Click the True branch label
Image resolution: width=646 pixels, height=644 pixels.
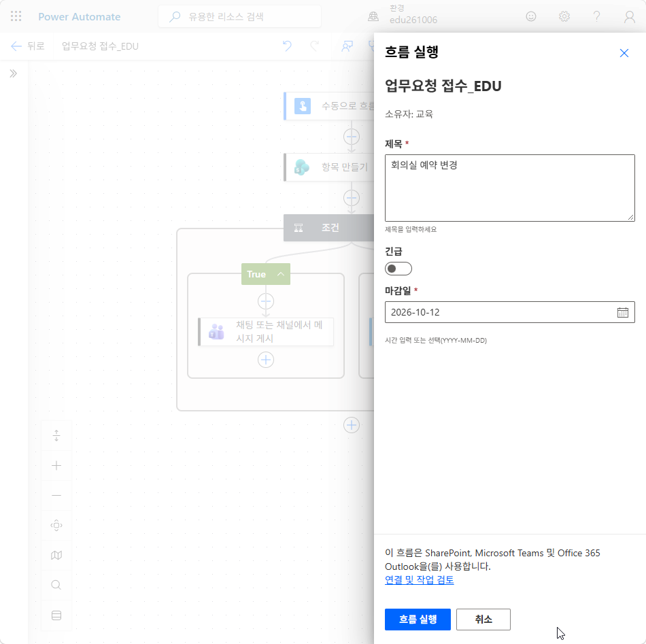[x=256, y=274]
